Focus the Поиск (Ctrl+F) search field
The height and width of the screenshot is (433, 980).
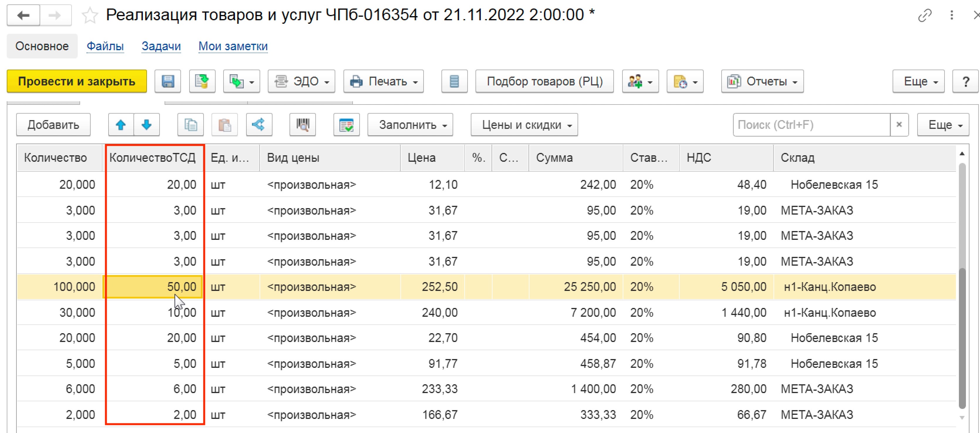pos(811,124)
